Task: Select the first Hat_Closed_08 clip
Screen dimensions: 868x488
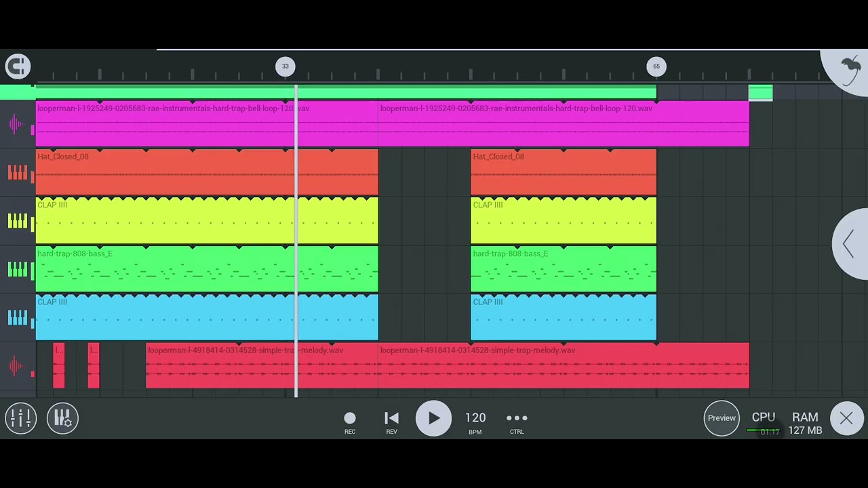Action: pyautogui.click(x=207, y=173)
